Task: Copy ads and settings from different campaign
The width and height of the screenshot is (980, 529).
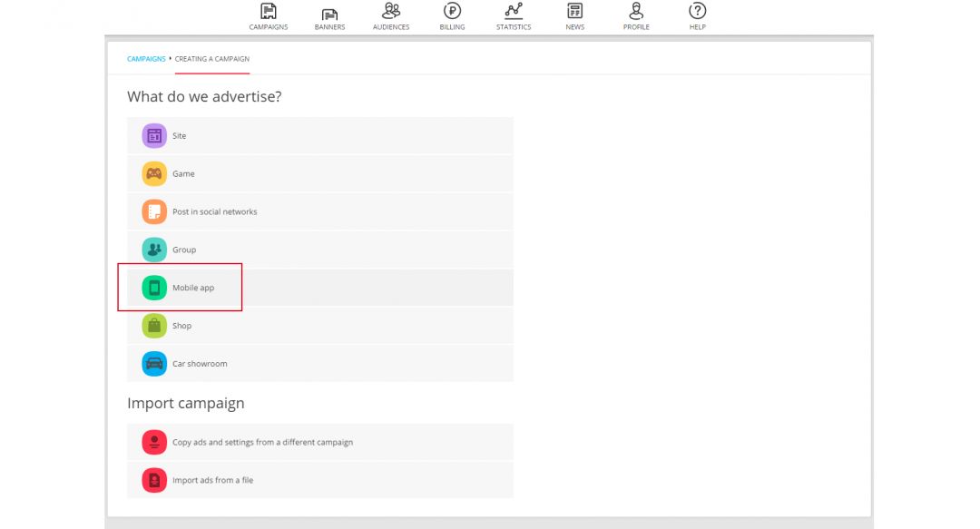Action: (x=262, y=443)
